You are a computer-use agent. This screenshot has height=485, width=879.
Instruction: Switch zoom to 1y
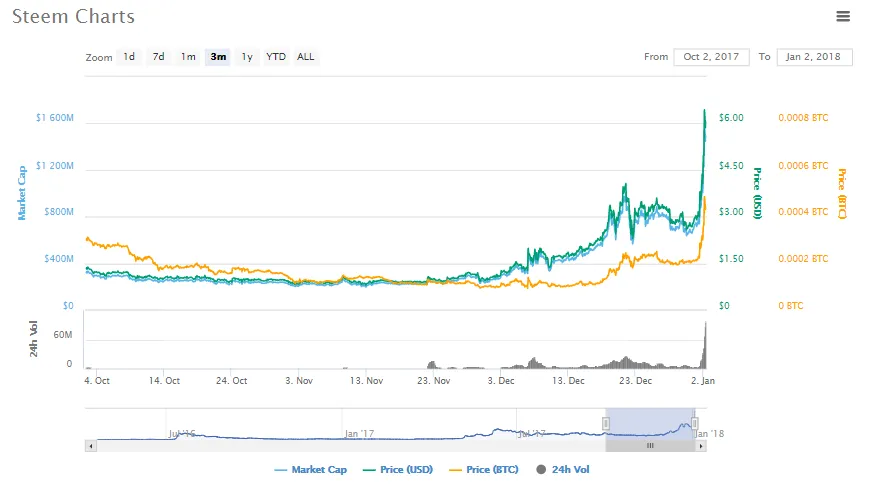[x=247, y=57]
